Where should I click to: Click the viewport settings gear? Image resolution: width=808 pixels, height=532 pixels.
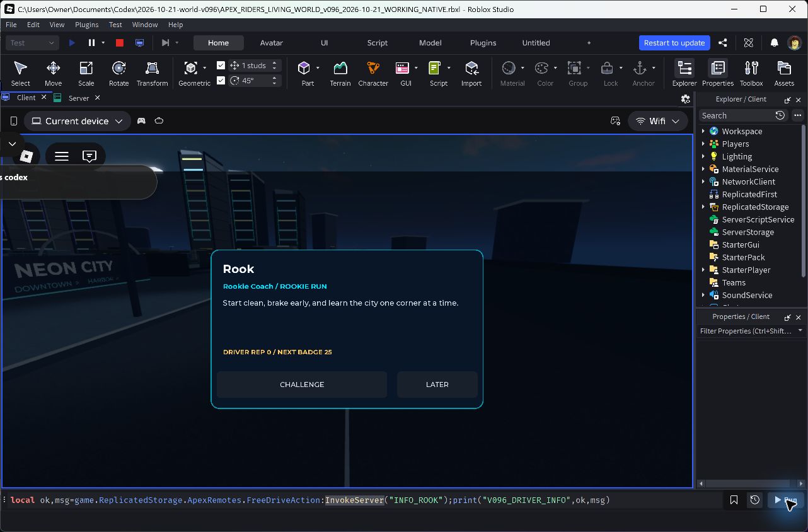click(x=686, y=98)
